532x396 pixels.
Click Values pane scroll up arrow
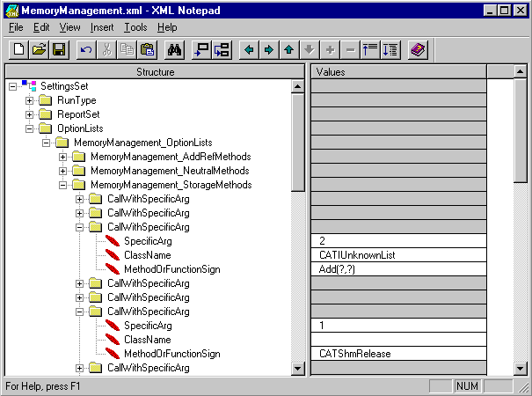[x=520, y=71]
